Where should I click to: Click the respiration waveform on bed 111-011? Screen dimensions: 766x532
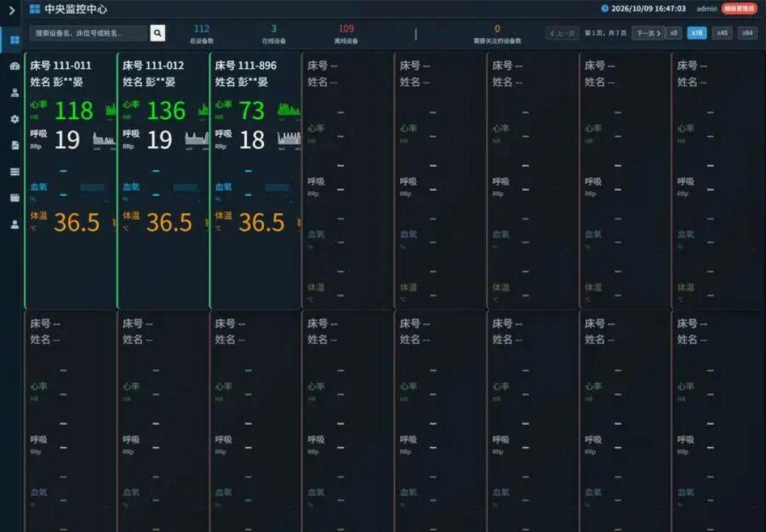(x=104, y=140)
